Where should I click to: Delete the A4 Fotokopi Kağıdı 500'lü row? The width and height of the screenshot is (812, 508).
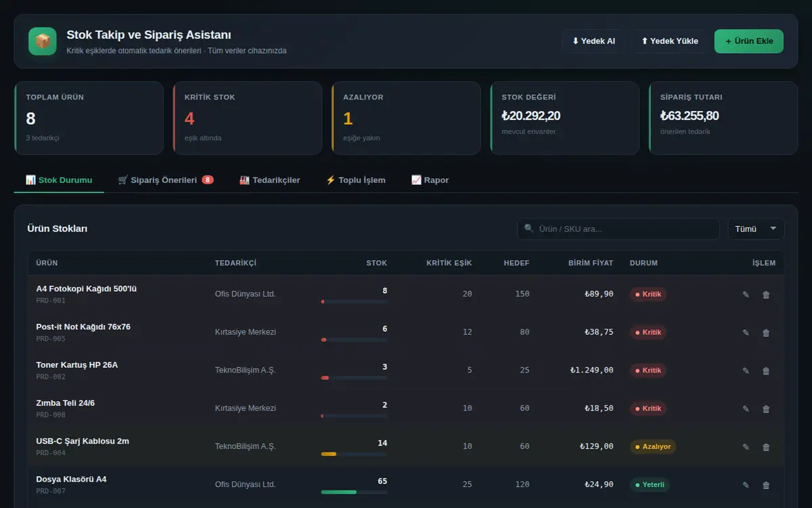coord(766,295)
